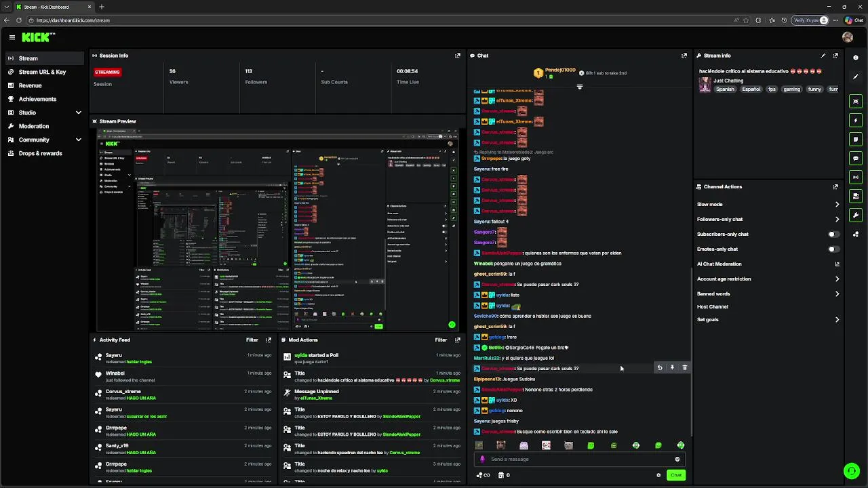868x488 pixels.
Task: Pop out the Channel Actions panel
Action: (835, 186)
